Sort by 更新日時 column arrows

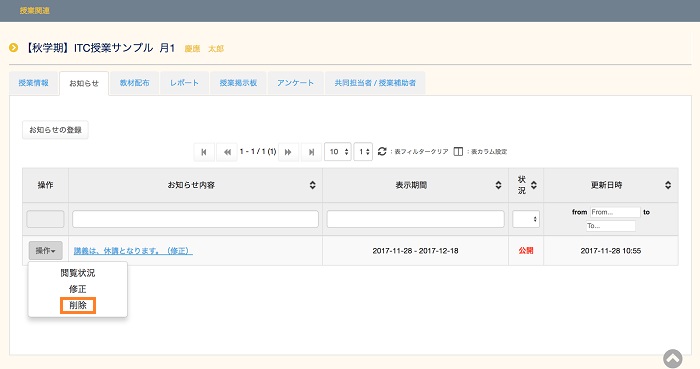click(x=668, y=185)
